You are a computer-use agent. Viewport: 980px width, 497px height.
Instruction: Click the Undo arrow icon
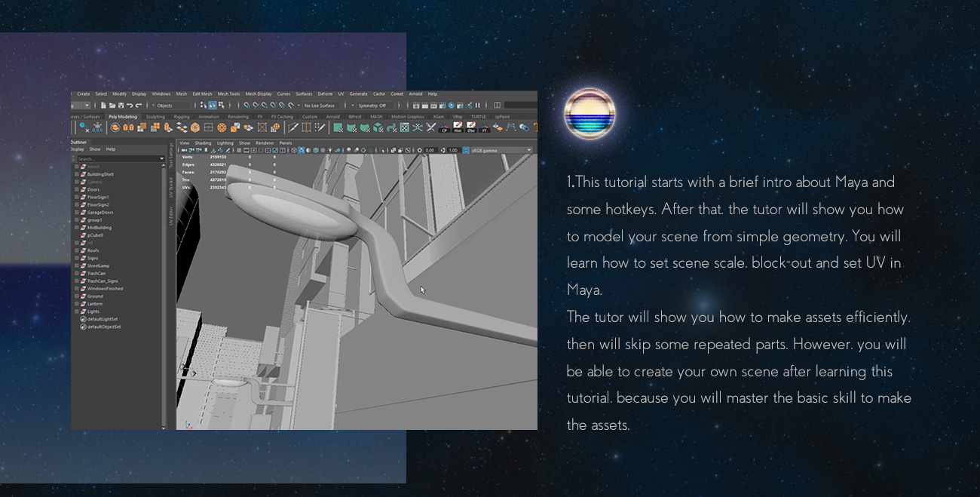(x=130, y=106)
